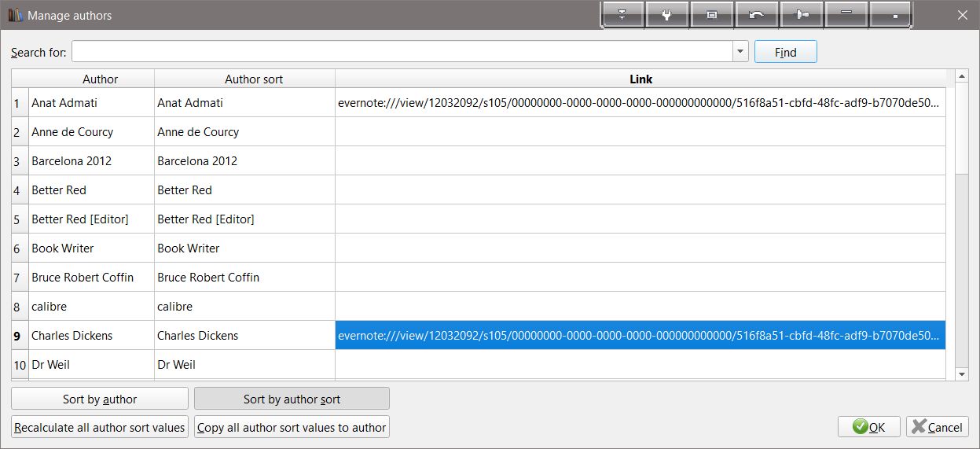The width and height of the screenshot is (980, 449).
Task: Click Copy all author sort values to author
Action: (x=292, y=427)
